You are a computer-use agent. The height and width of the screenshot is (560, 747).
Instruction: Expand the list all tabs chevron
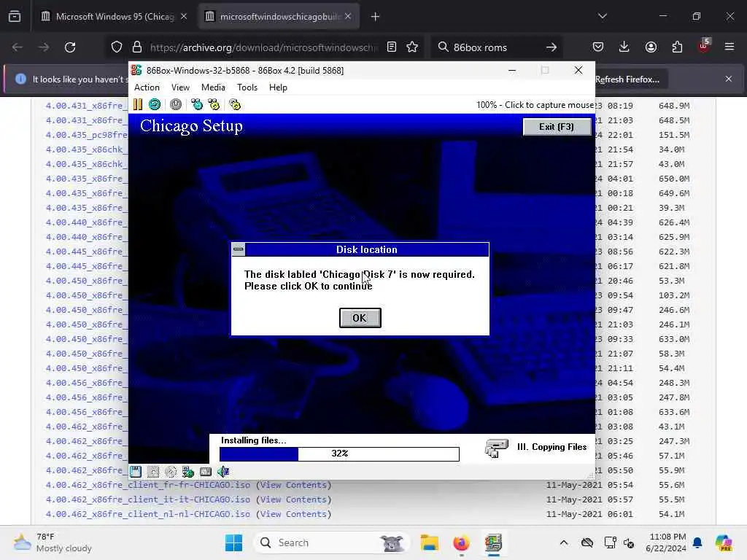(x=603, y=17)
